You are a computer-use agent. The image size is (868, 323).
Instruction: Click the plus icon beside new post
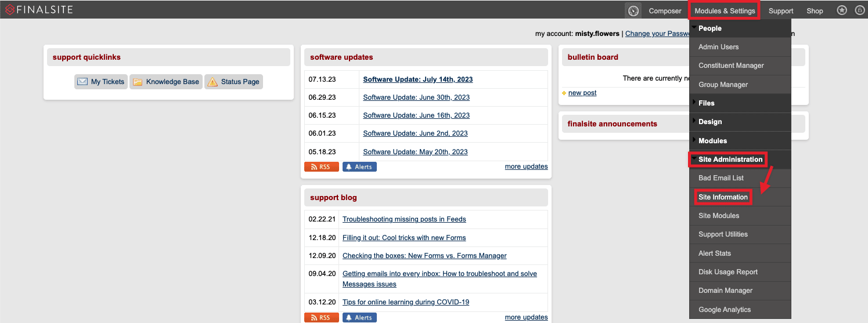(x=564, y=93)
